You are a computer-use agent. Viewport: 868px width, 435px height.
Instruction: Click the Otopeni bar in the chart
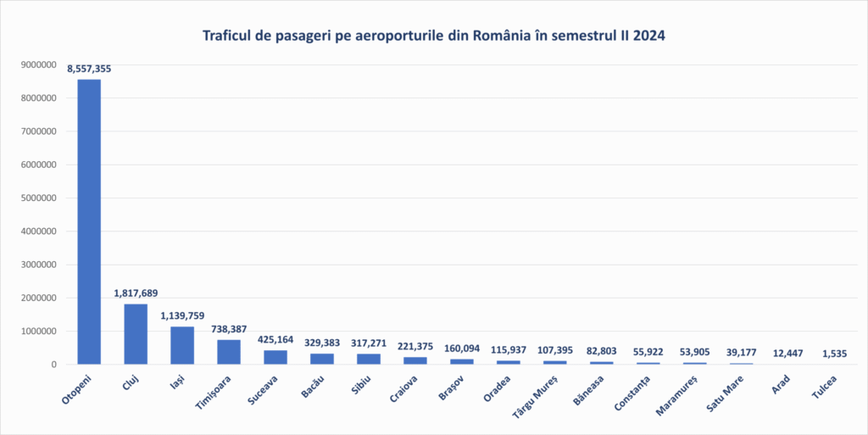click(x=89, y=222)
